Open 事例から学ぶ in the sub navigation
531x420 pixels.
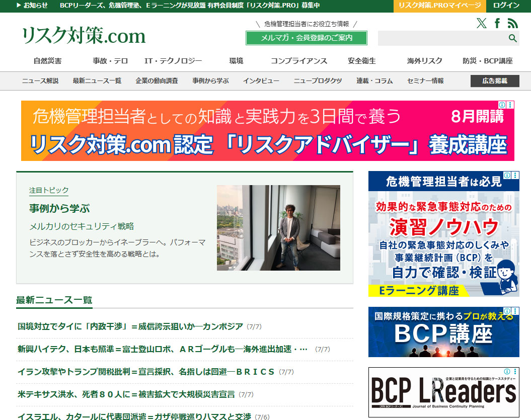tap(211, 80)
